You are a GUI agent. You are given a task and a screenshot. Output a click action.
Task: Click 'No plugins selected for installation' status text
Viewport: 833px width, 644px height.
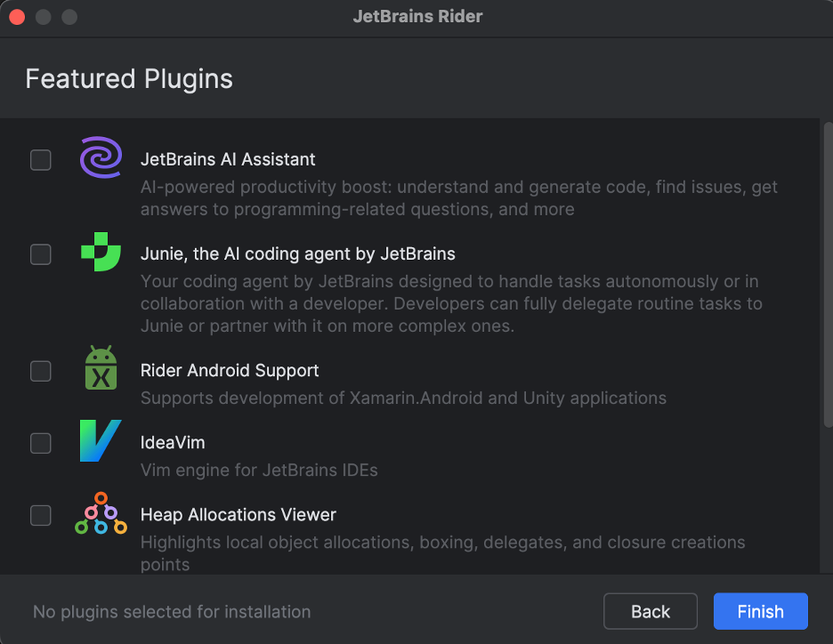pos(172,612)
